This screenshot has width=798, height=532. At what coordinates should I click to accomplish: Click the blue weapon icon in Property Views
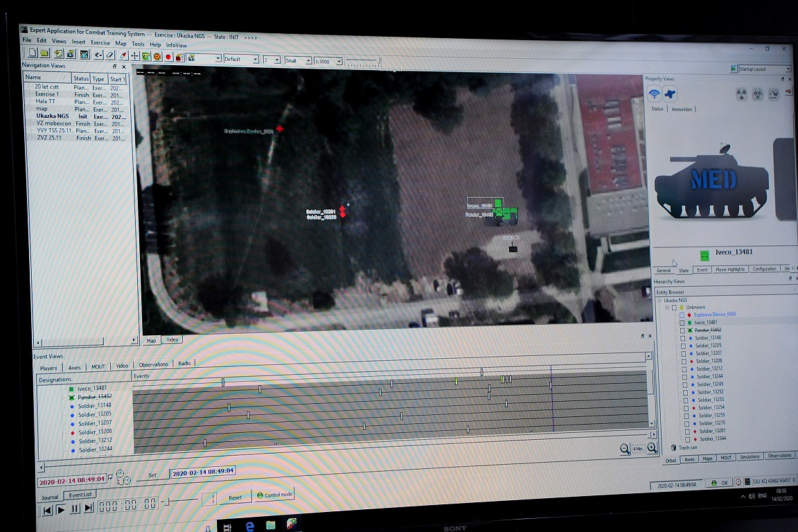pos(671,94)
